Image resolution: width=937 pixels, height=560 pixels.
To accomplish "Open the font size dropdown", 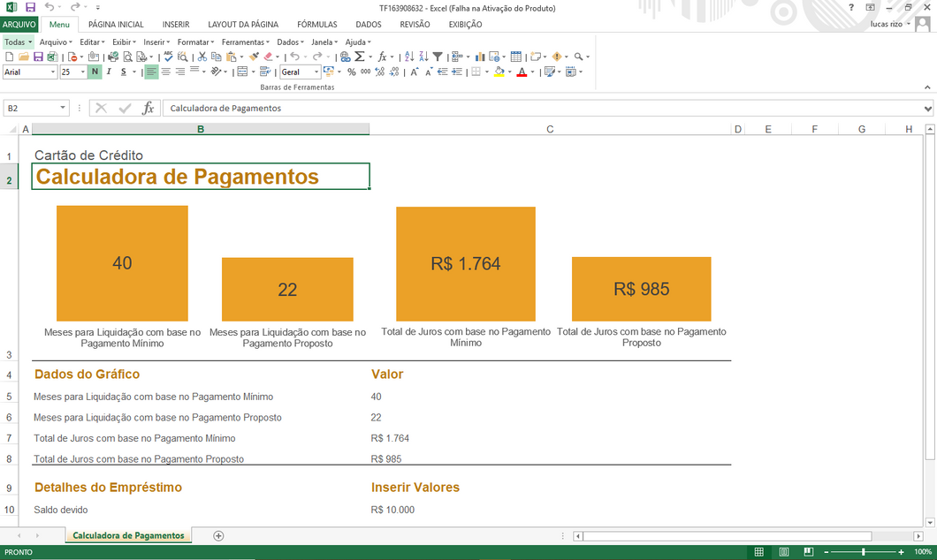I will [83, 72].
